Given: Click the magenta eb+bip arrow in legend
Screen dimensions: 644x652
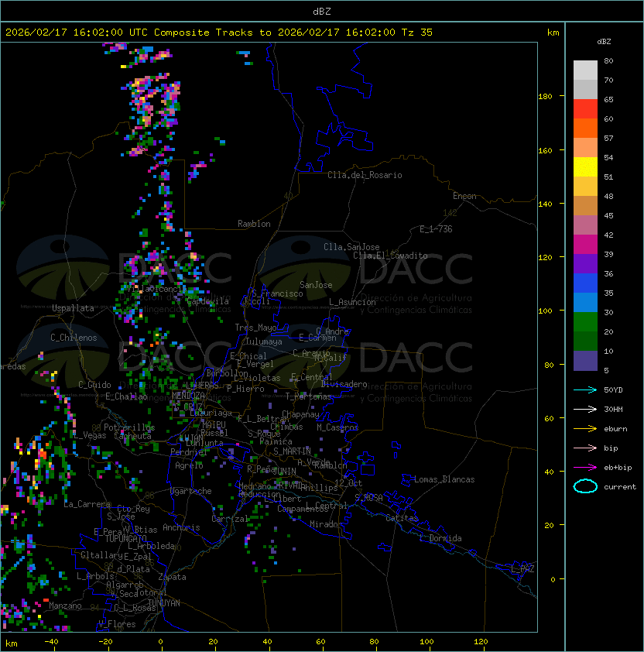Looking at the screenshot, I should pos(585,468).
